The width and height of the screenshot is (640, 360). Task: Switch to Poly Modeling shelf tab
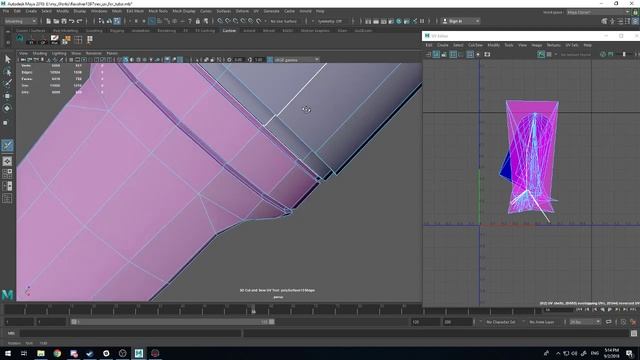point(65,31)
